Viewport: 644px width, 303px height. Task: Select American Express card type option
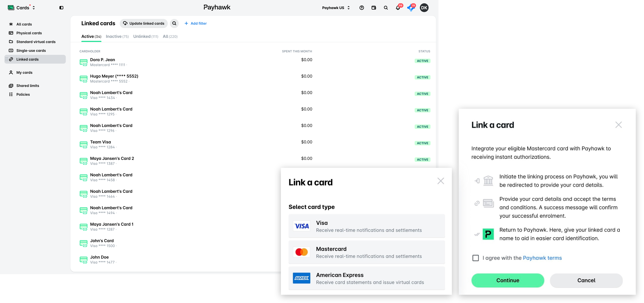click(367, 278)
